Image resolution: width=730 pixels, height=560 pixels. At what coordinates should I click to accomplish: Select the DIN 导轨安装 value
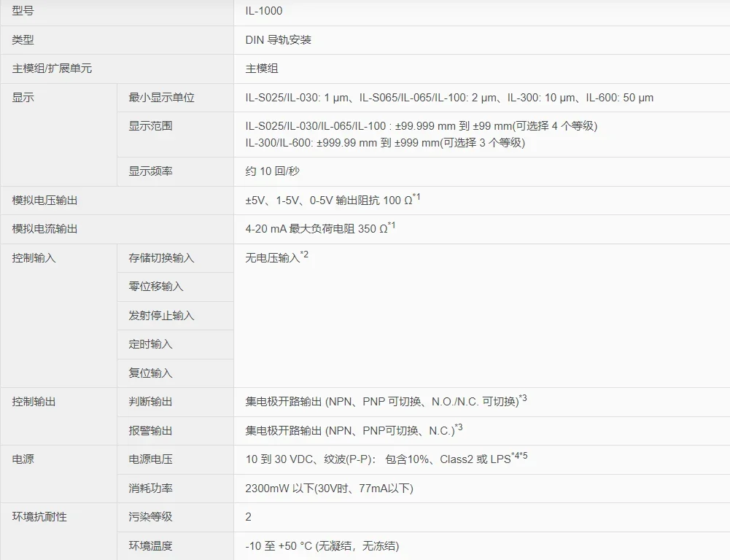(278, 40)
